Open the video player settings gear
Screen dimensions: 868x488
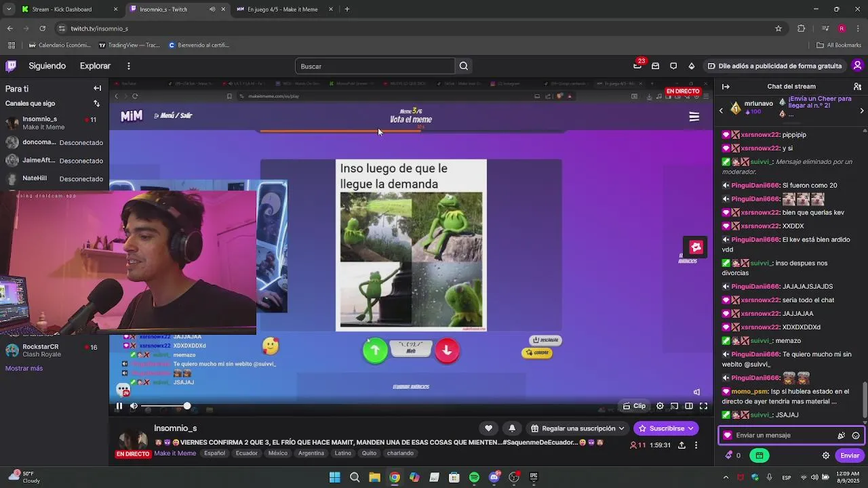660,406
